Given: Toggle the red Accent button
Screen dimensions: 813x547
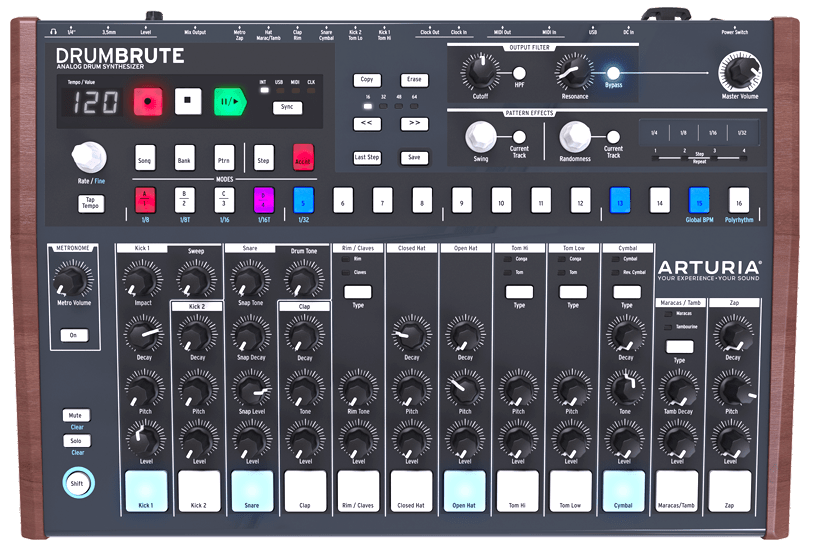Looking at the screenshot, I should click(x=303, y=158).
